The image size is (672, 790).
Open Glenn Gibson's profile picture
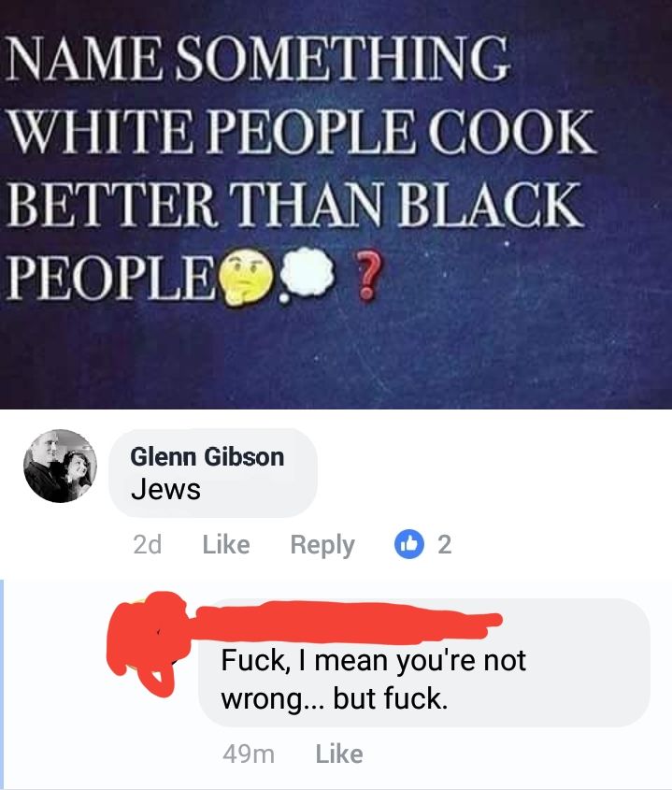[x=61, y=466]
